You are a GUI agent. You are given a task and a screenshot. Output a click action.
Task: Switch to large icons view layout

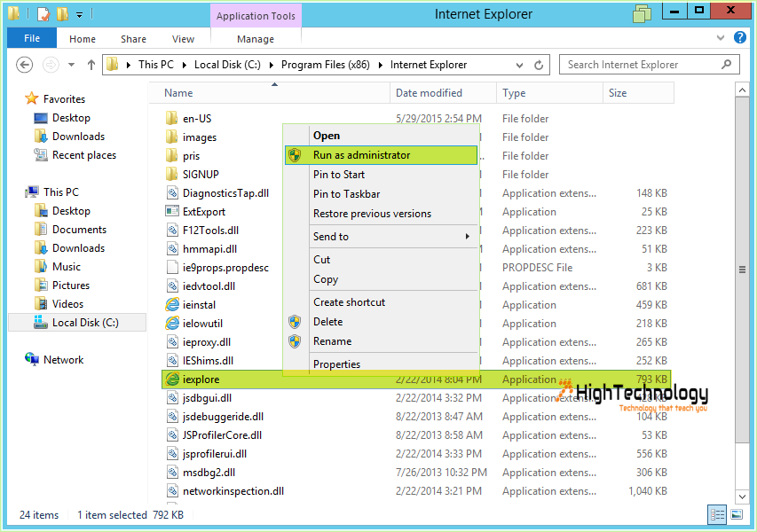coord(737,514)
